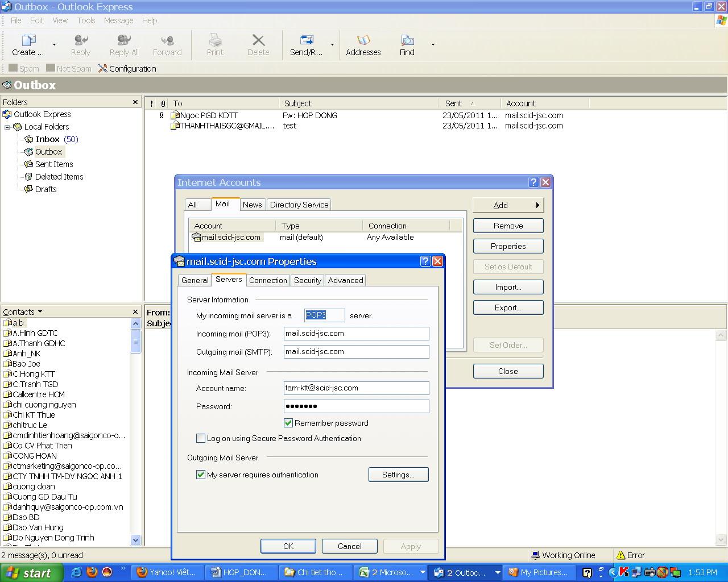Viewport: 728px width, 582px height.
Task: Click the Working Online status indicator
Action: tap(563, 555)
